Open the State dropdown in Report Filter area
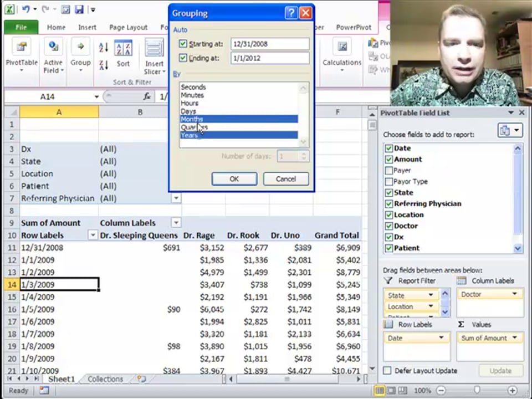This screenshot has width=532, height=399. pyautogui.click(x=431, y=295)
